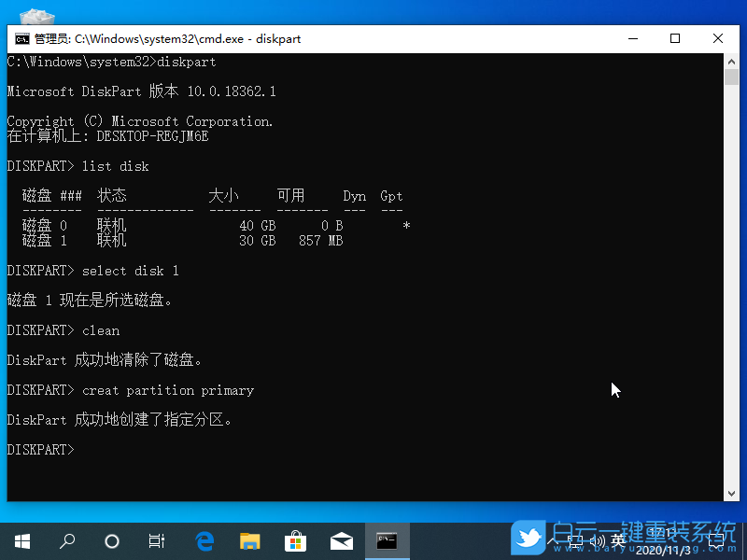Maximize the diskpart Command Prompt window
The height and width of the screenshot is (560, 747).
[675, 39]
